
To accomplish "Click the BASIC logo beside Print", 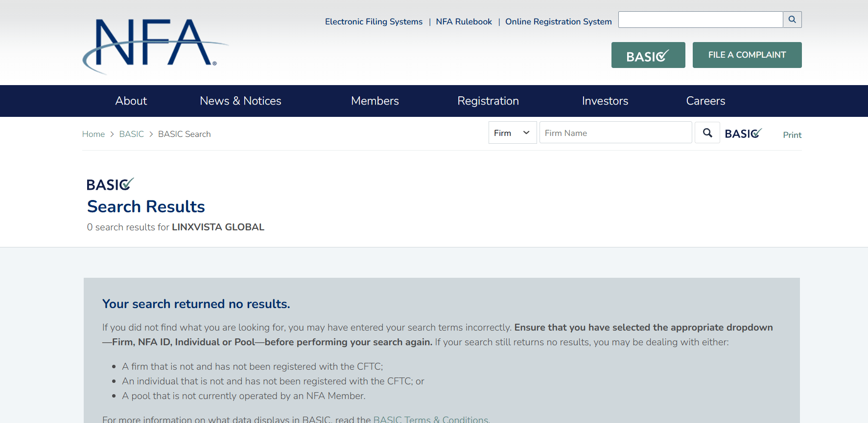I will 744,134.
